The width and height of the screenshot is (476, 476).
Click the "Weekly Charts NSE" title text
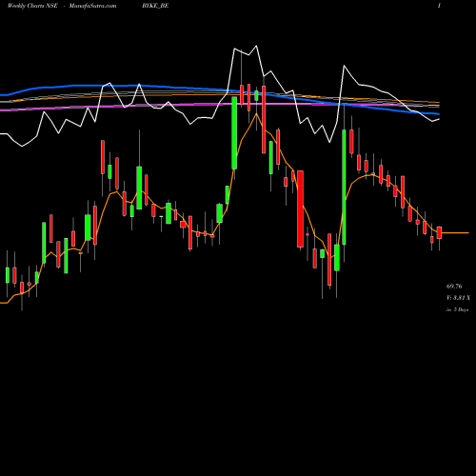click(x=32, y=6)
